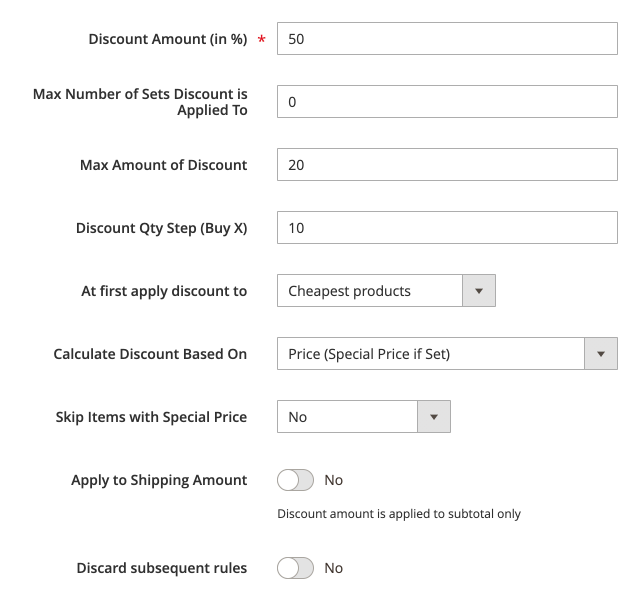This screenshot has width=643, height=606.
Task: Click the Max Amount of Discount field
Action: pyautogui.click(x=446, y=165)
